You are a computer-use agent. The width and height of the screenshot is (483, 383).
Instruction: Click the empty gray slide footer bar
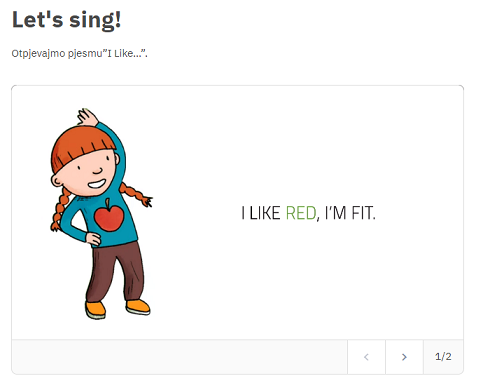(x=179, y=357)
